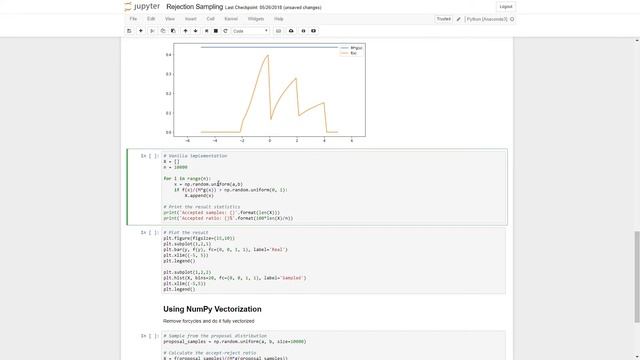Click the Python [Anaconda3] kernel name
The height and width of the screenshot is (360, 640).
tap(487, 19)
